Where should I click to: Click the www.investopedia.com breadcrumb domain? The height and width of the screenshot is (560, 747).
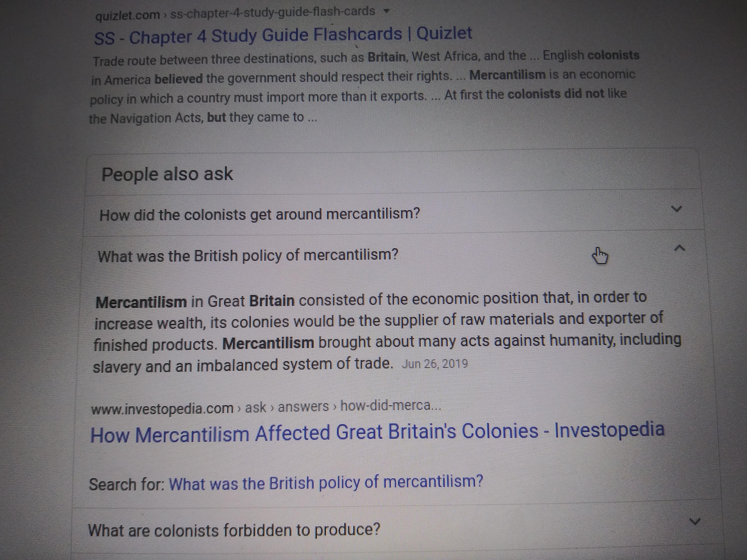point(162,409)
